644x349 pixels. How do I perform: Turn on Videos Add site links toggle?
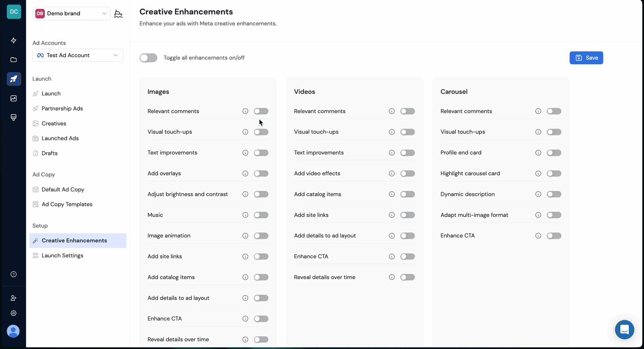pos(407,215)
